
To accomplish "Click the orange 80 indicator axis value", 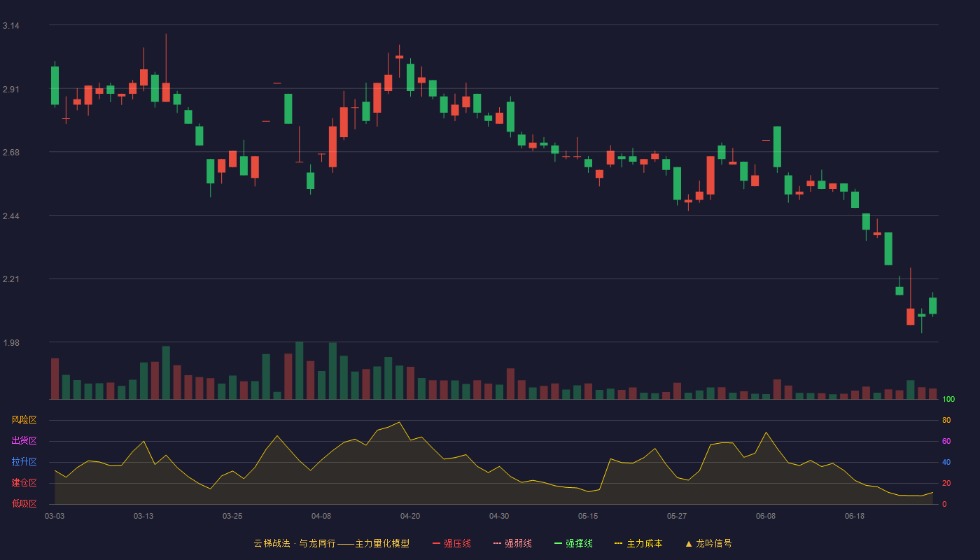I will 946,420.
